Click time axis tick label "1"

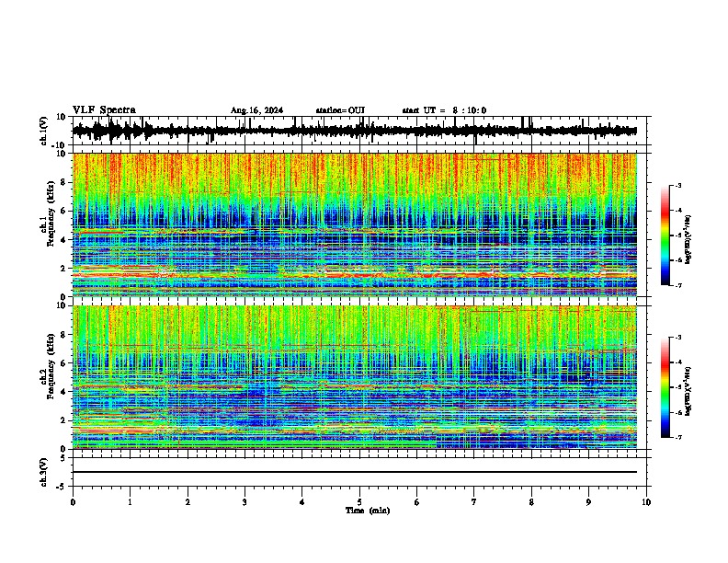point(130,502)
